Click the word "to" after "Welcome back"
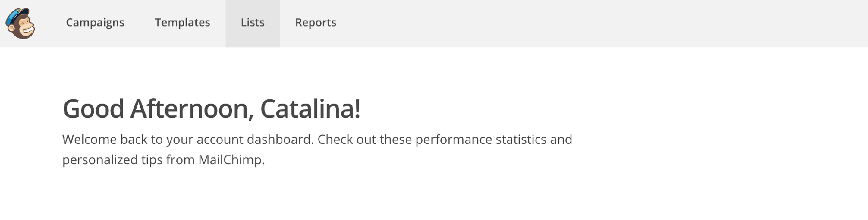This screenshot has height=220, width=868. 157,140
